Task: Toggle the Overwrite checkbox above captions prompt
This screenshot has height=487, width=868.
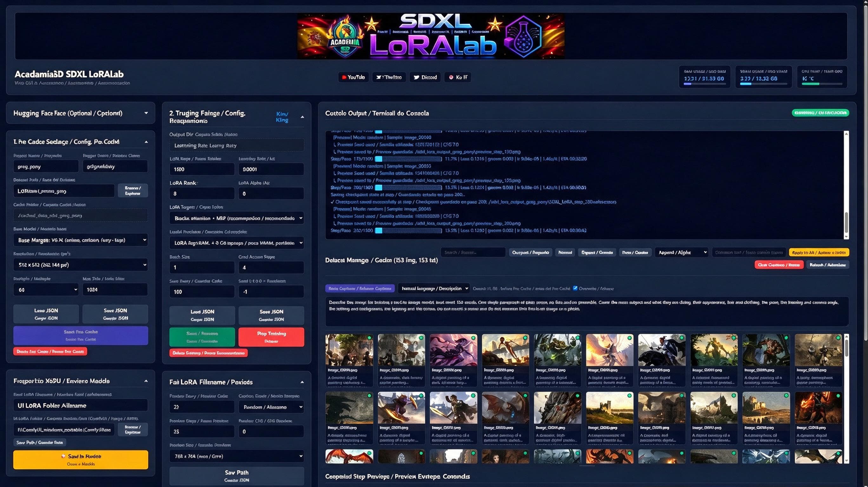Action: click(575, 288)
